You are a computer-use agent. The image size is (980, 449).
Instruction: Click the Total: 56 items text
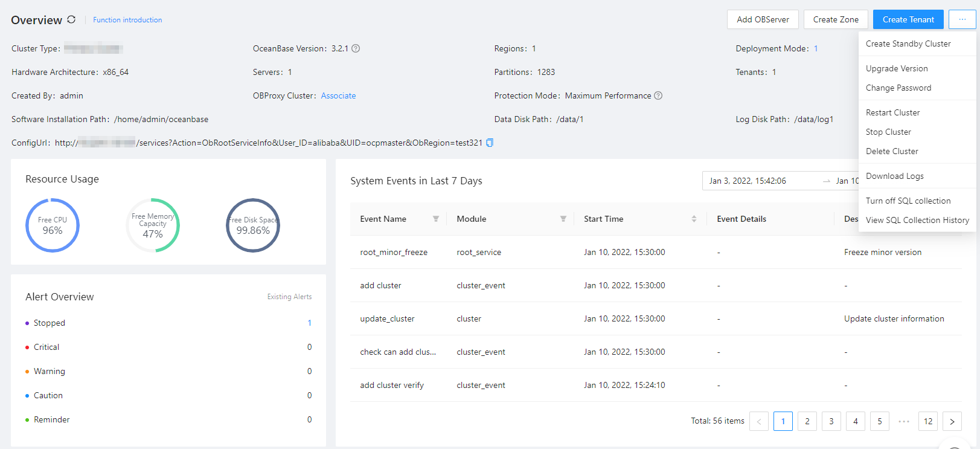[718, 421]
